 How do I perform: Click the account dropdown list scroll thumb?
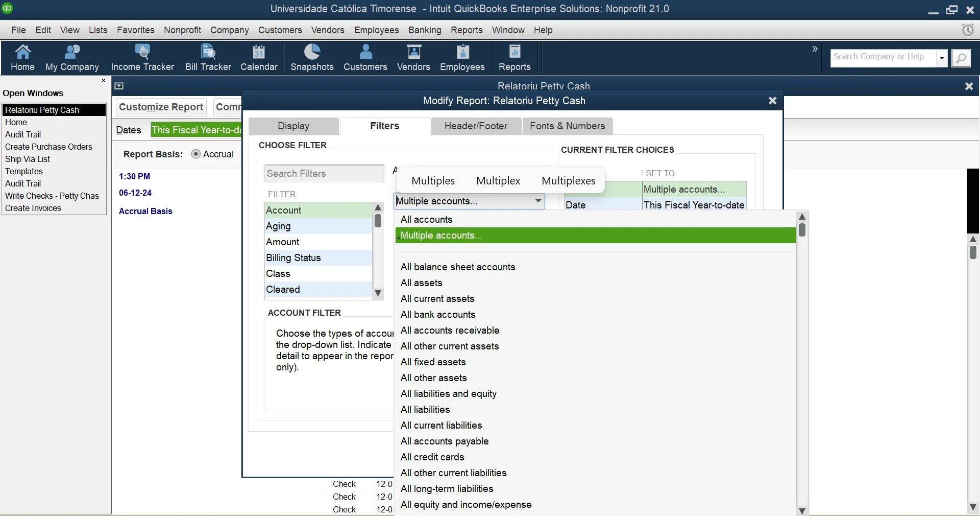tap(802, 230)
